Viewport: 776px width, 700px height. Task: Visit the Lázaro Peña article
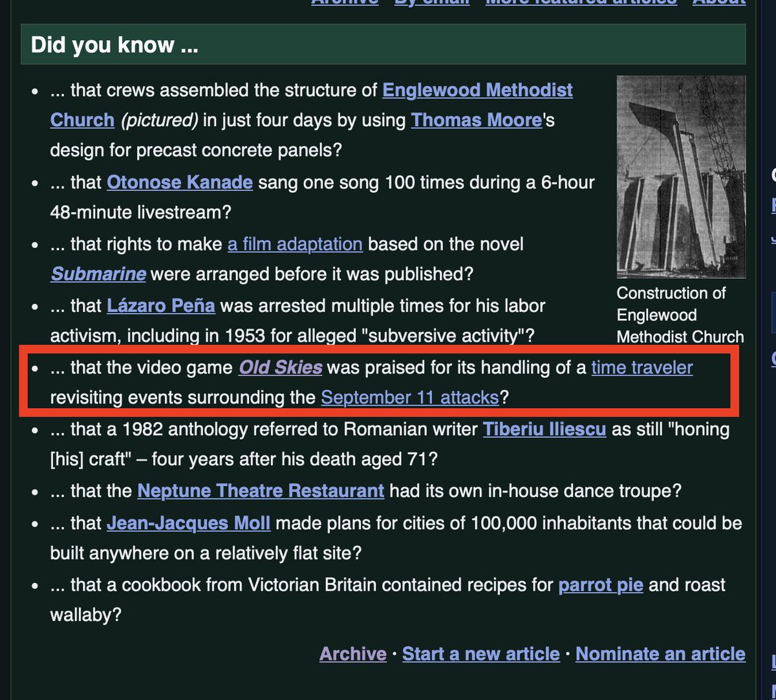161,305
